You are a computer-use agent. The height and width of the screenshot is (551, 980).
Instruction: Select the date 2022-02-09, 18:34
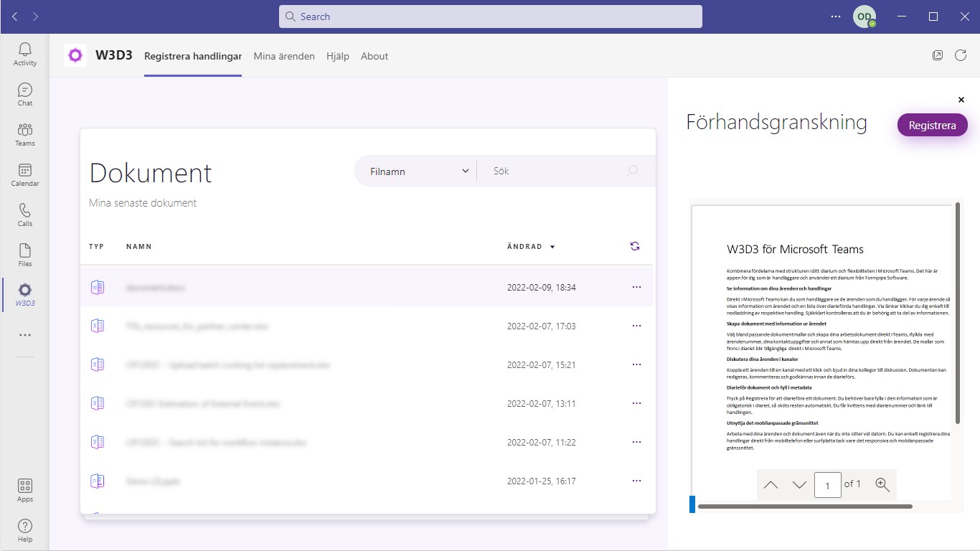point(542,288)
